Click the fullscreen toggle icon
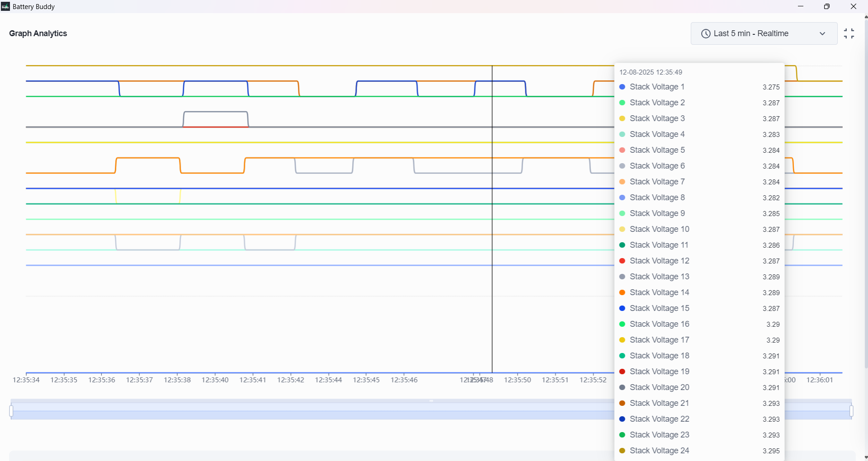The height and width of the screenshot is (461, 868). point(849,33)
